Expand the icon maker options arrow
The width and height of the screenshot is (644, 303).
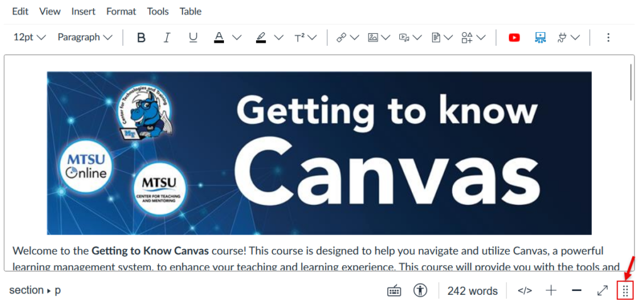click(481, 38)
